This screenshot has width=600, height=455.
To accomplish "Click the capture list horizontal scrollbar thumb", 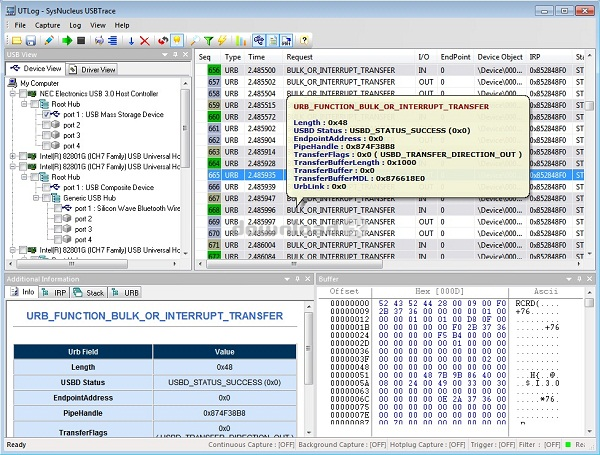I will coord(294,264).
